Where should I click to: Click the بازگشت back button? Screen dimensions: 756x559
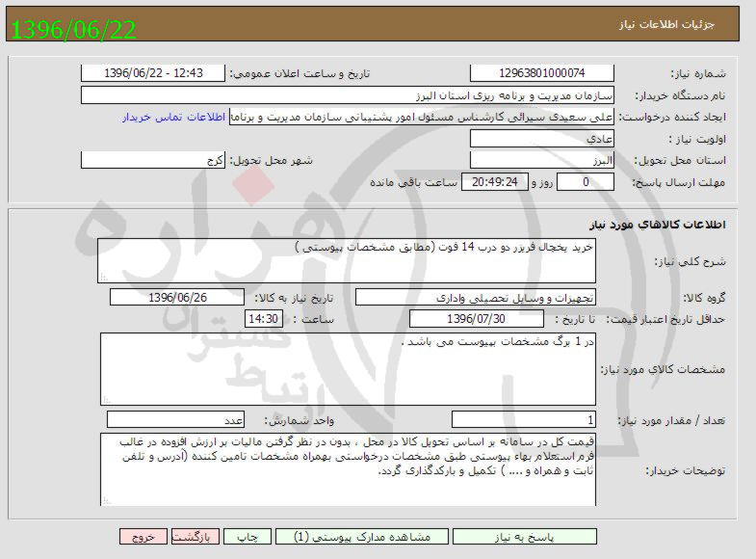click(196, 537)
